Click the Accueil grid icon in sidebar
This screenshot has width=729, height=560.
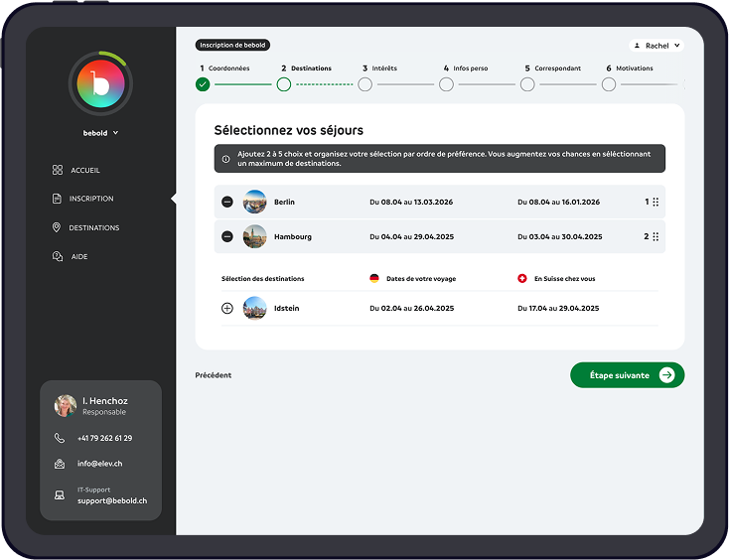click(x=58, y=170)
